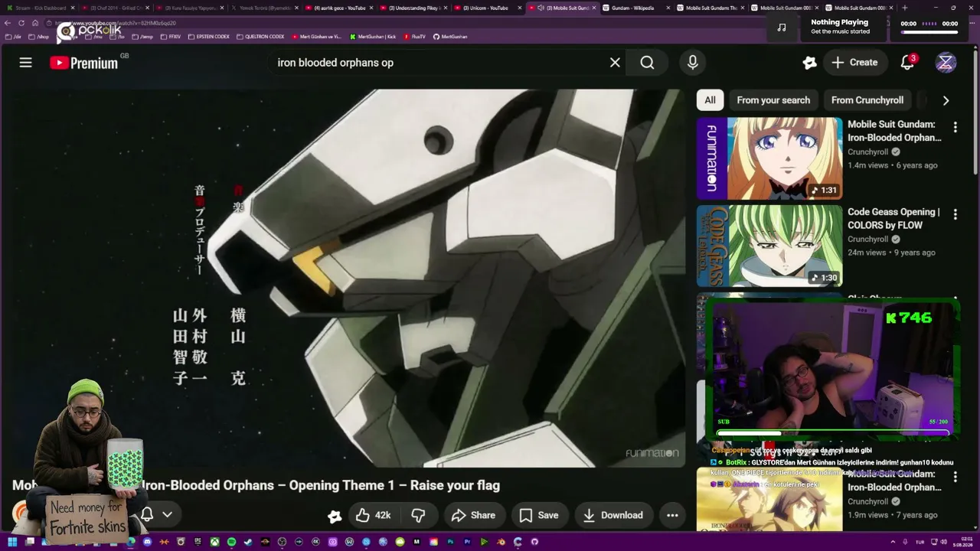
Task: Open Premiere Pro from the taskbar
Action: pyautogui.click(x=467, y=542)
